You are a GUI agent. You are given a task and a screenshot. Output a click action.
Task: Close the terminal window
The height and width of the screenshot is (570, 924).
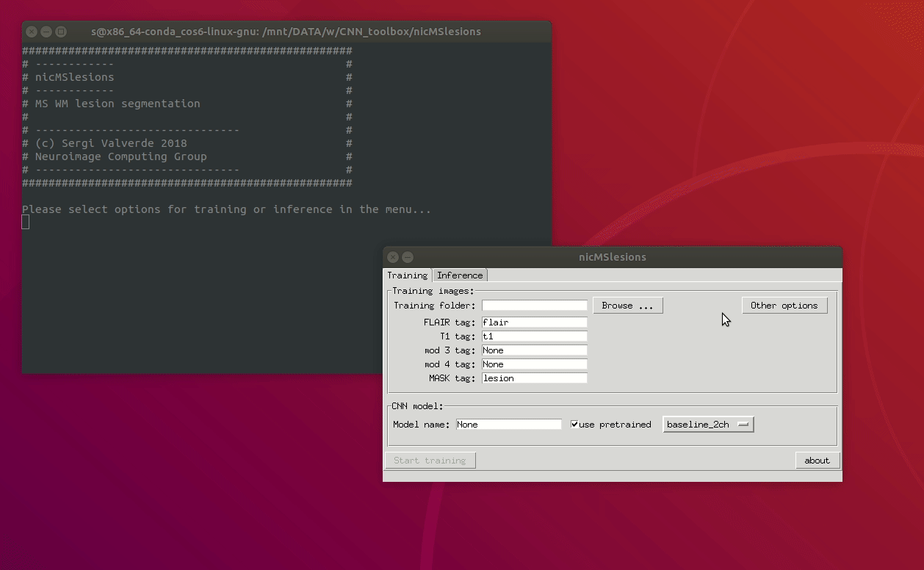32,32
